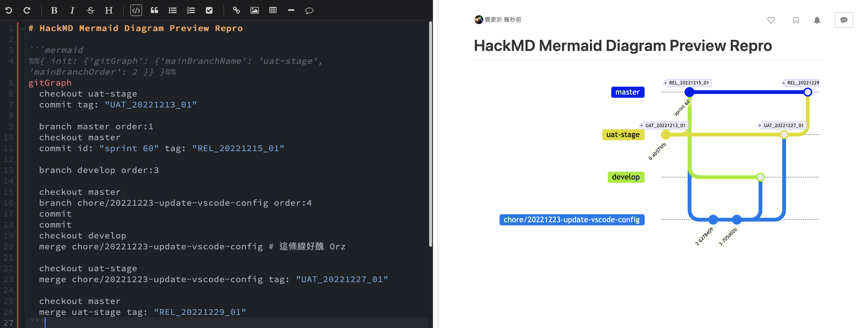Image resolution: width=868 pixels, height=328 pixels.
Task: Insert a blockquote
Action: [154, 10]
